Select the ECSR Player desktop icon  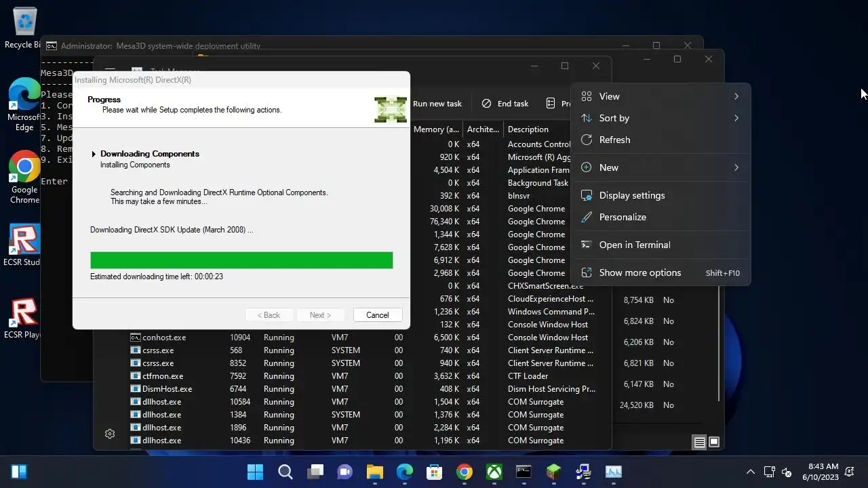[24, 317]
